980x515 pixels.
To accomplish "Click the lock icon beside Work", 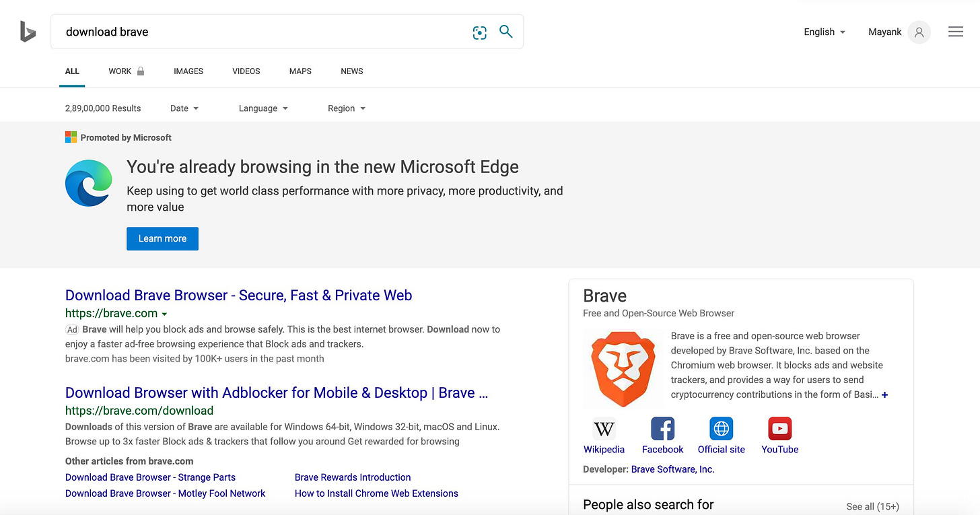I will pos(141,71).
